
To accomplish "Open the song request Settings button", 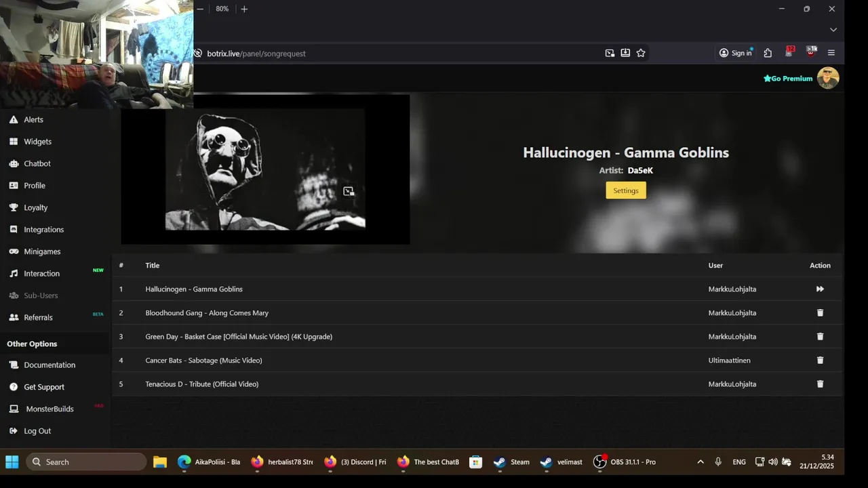I will 626,190.
